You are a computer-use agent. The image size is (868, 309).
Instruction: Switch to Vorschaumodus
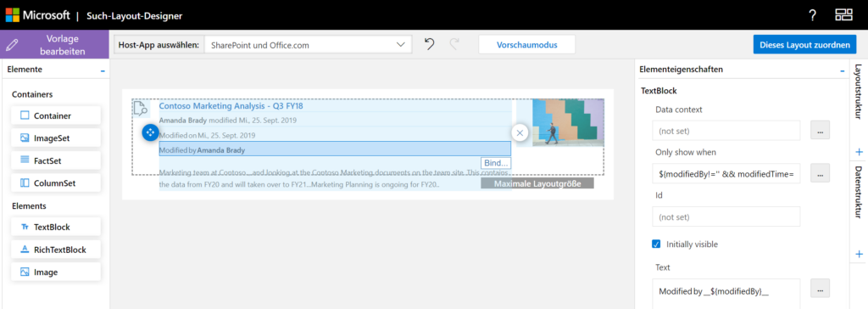click(526, 45)
